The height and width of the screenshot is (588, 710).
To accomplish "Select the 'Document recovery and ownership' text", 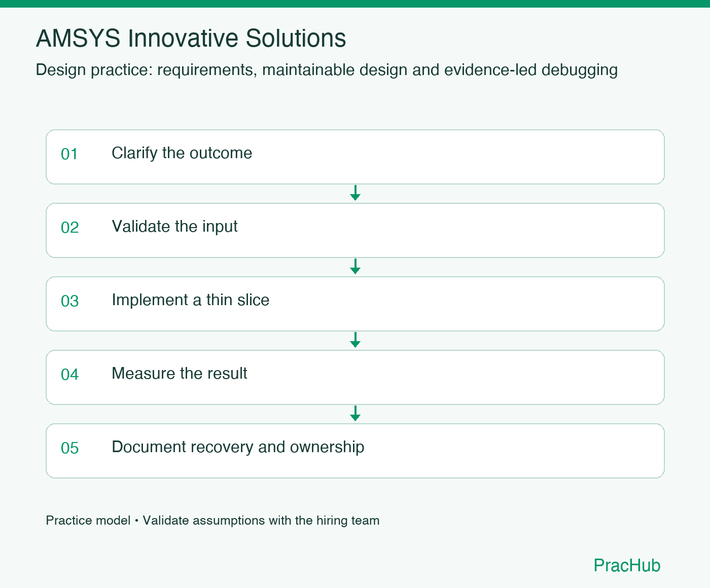I will (238, 447).
